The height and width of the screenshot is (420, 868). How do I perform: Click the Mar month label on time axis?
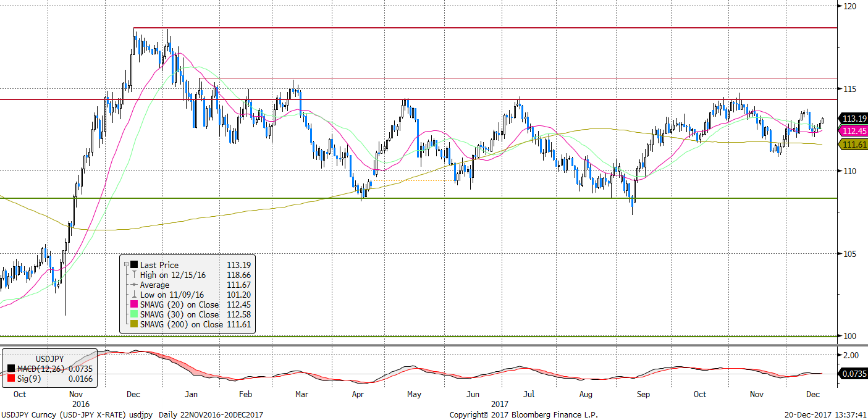[303, 394]
